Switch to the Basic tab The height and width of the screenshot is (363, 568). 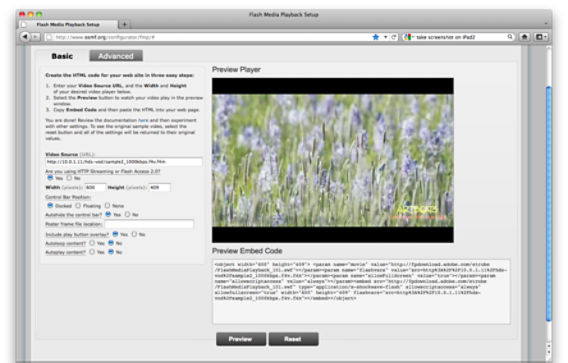(x=62, y=56)
